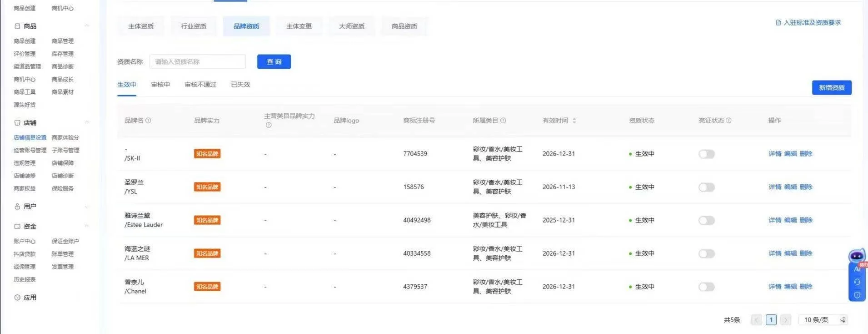Switch to 主体变更 tab
This screenshot has height=334, width=868.
299,26
